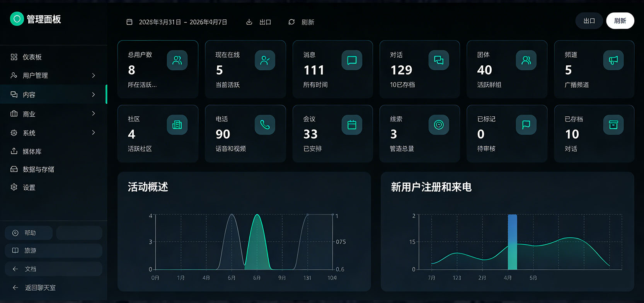Click the 活动概述 chart title
The height and width of the screenshot is (303, 644).
(x=148, y=187)
